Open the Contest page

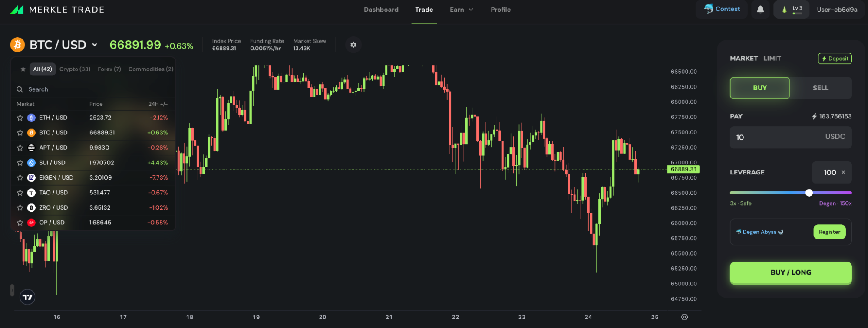click(722, 9)
